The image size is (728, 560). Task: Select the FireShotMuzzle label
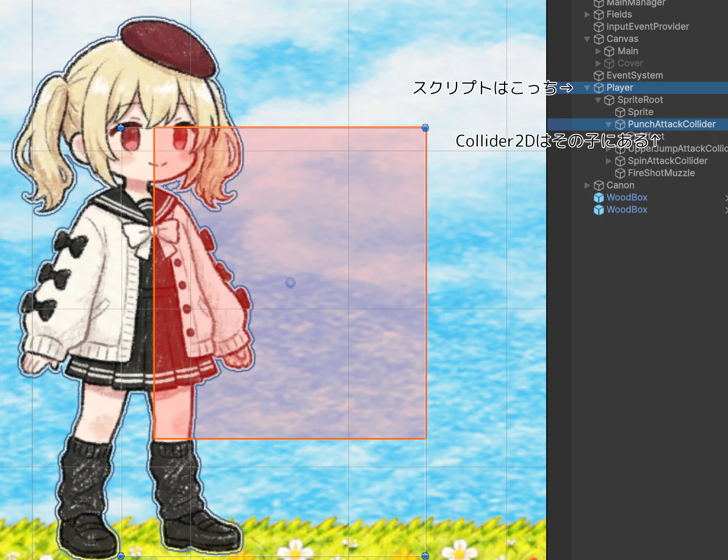tap(661, 173)
